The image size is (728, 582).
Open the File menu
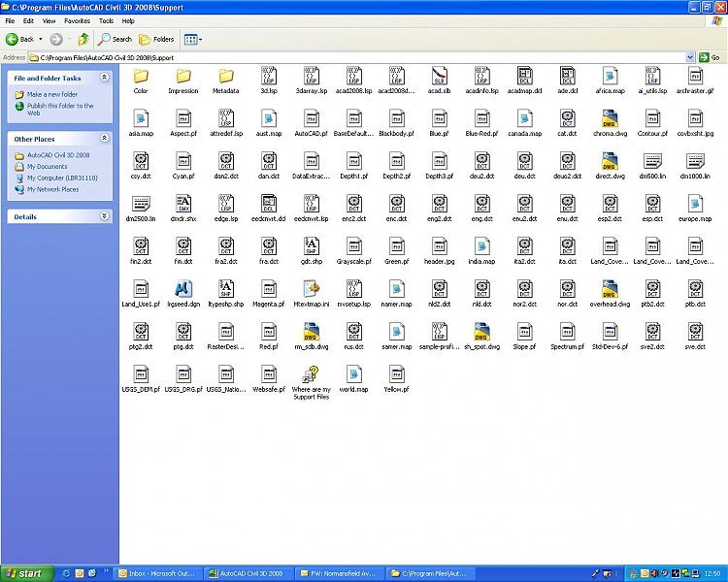[x=10, y=21]
